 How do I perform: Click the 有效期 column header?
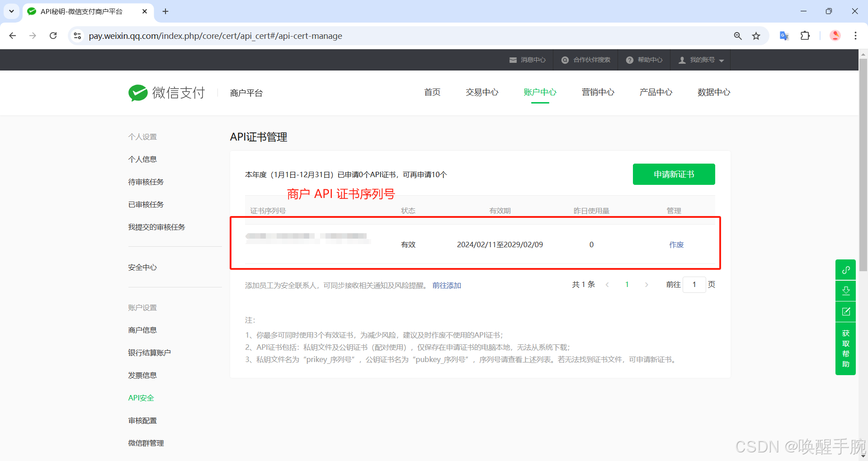pos(500,211)
